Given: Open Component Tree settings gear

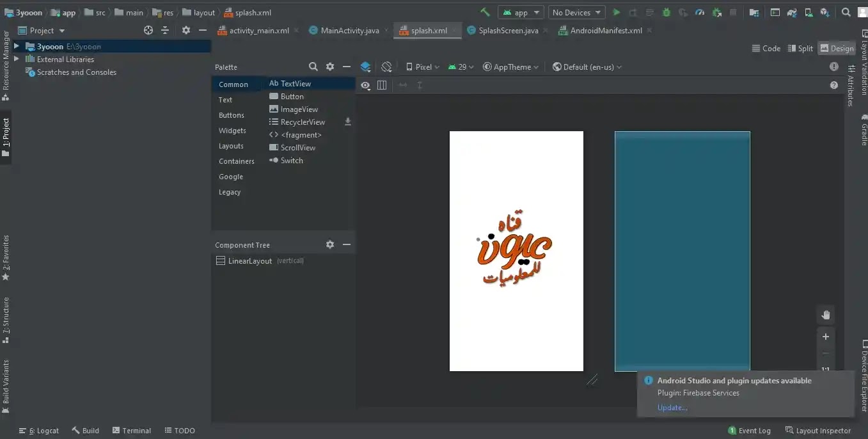Looking at the screenshot, I should [330, 244].
